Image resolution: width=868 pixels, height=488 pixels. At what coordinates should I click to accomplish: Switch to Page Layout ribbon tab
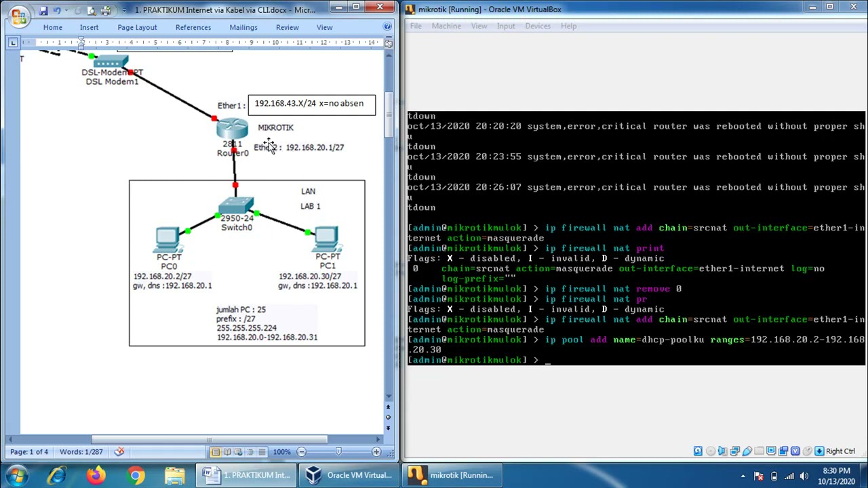[x=137, y=27]
